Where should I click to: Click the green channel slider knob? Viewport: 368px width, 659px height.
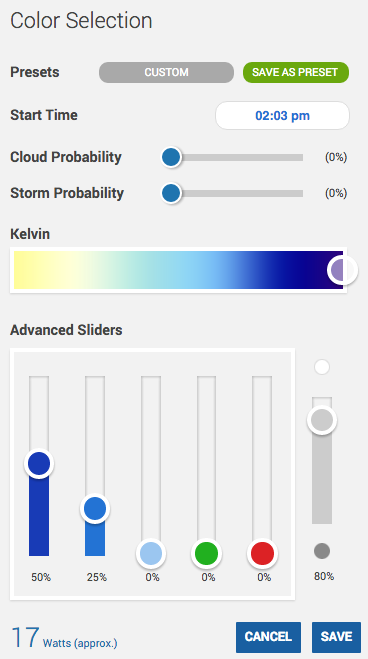point(207,553)
